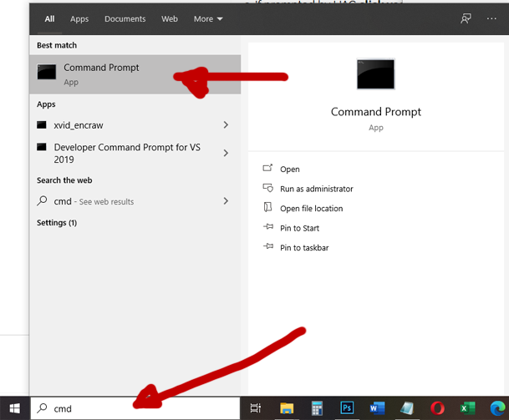Open Microsoft Word from taskbar
Screen dimensions: 509x420
pyautogui.click(x=377, y=408)
